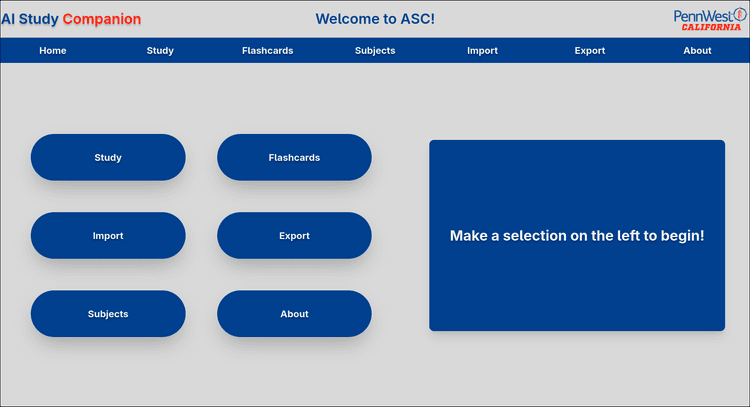Click the Welcome to ASC! heading
The width and height of the screenshot is (750, 407).
pos(375,19)
